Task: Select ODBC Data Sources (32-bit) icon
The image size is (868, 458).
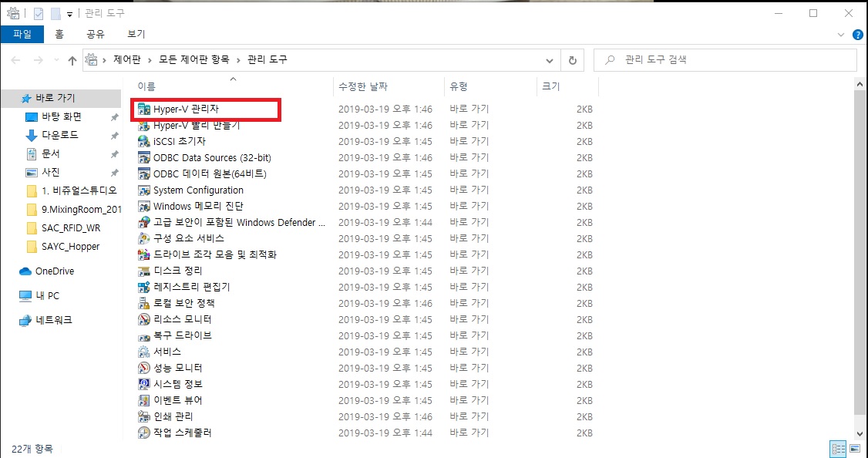Action: pyautogui.click(x=144, y=158)
